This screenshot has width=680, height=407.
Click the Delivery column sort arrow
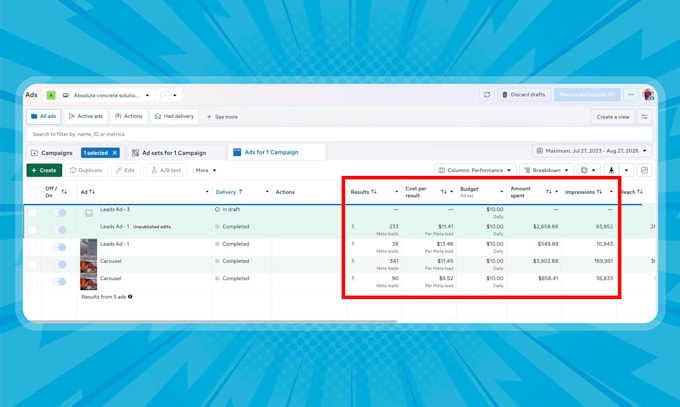241,192
